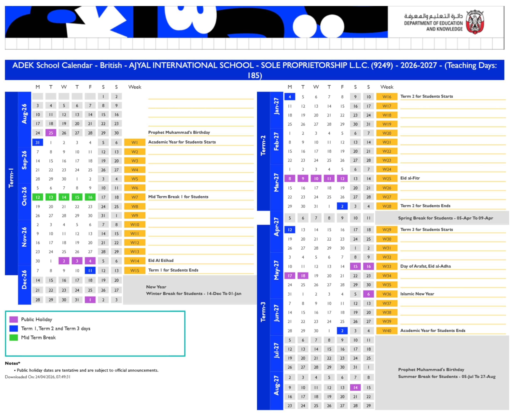This screenshot has width=515, height=420.
Task: Select the Jan-27 month label
Action: click(276, 106)
